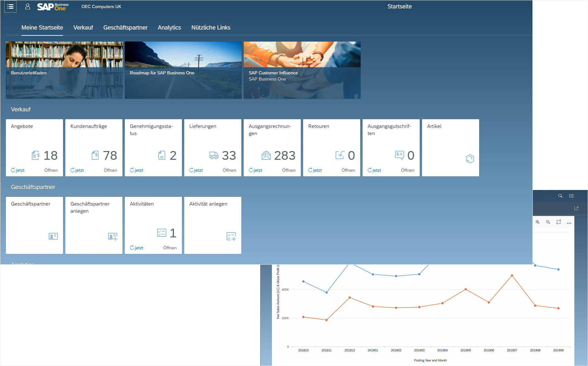The height and width of the screenshot is (366, 588).
Task: Open the side navigation hamburger menu
Action: (11, 6)
